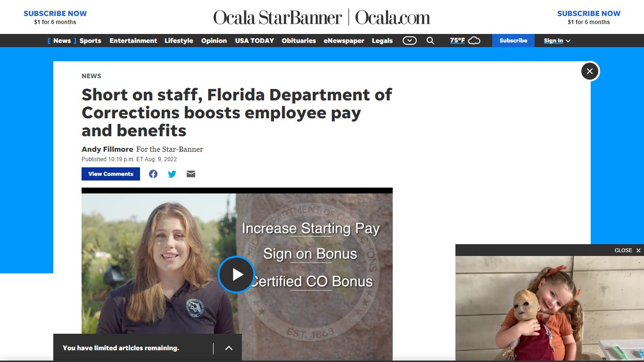The width and height of the screenshot is (644, 362).
Task: Open the Sports section
Action: 91,41
